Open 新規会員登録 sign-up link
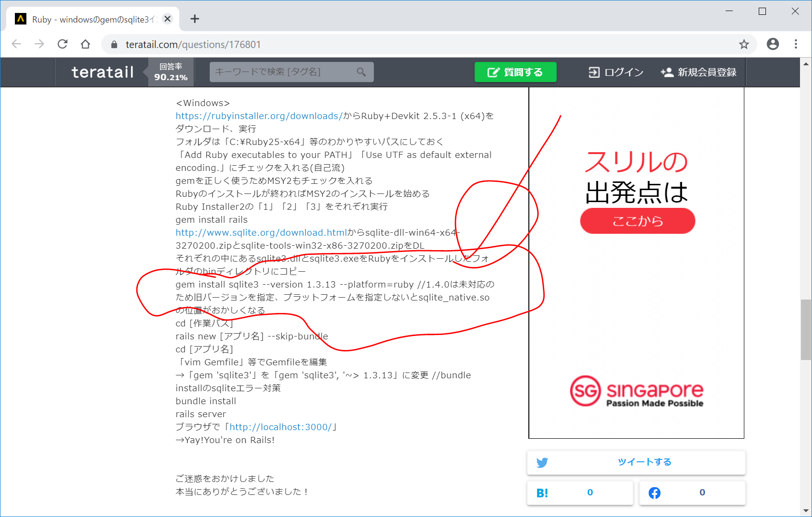 [699, 72]
